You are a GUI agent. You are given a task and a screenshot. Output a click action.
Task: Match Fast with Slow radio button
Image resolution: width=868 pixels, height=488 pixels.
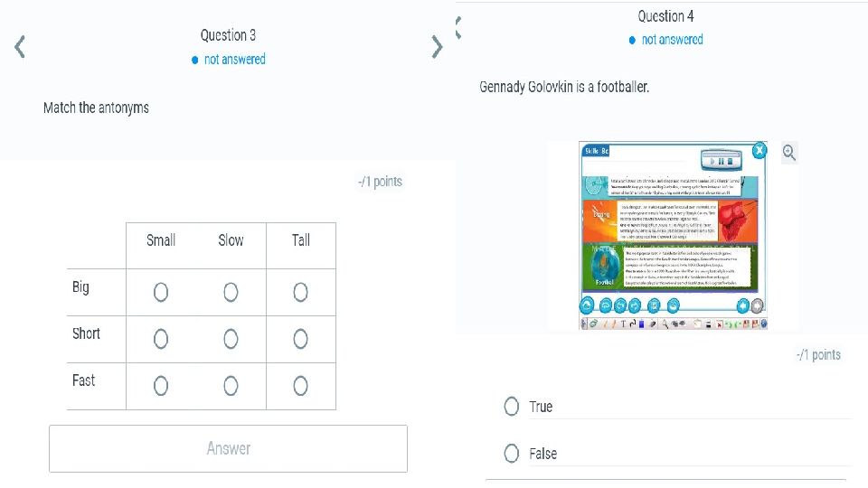(x=231, y=386)
